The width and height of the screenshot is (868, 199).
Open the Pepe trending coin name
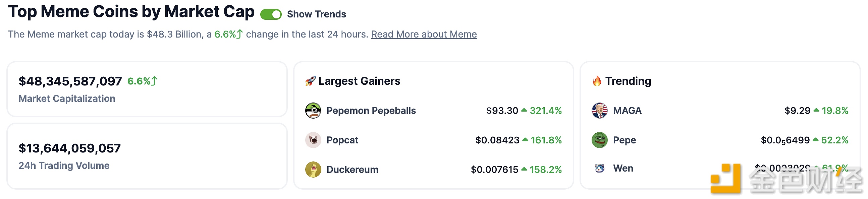click(625, 140)
